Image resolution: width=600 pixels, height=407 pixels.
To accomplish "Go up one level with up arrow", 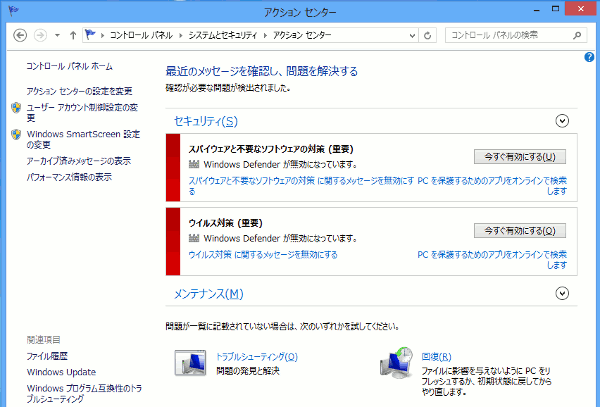I will (73, 36).
